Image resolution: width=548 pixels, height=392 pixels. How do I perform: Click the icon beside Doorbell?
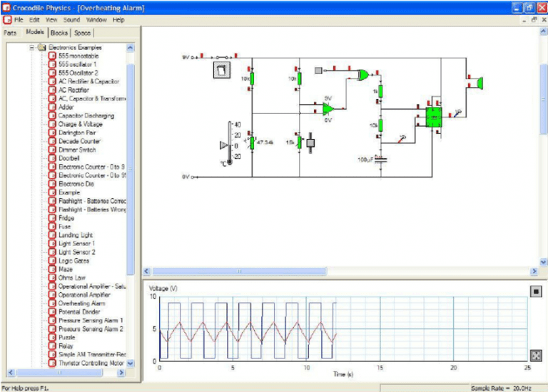[x=52, y=158]
